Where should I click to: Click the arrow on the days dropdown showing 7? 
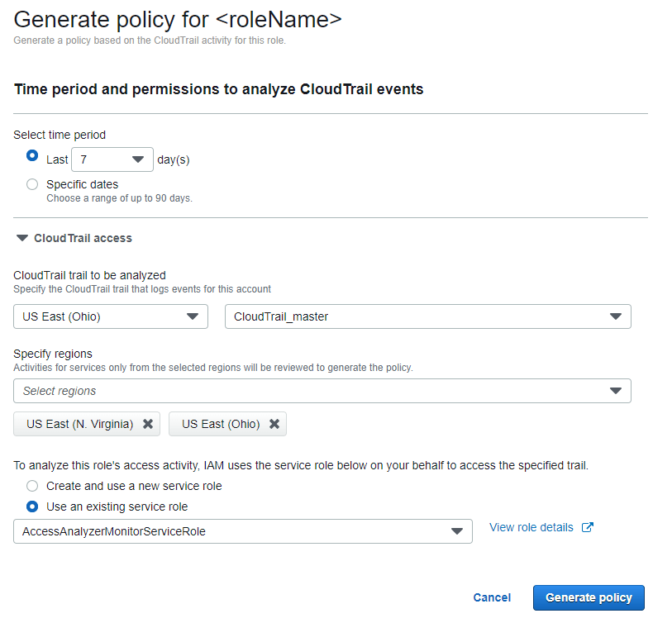pos(137,159)
